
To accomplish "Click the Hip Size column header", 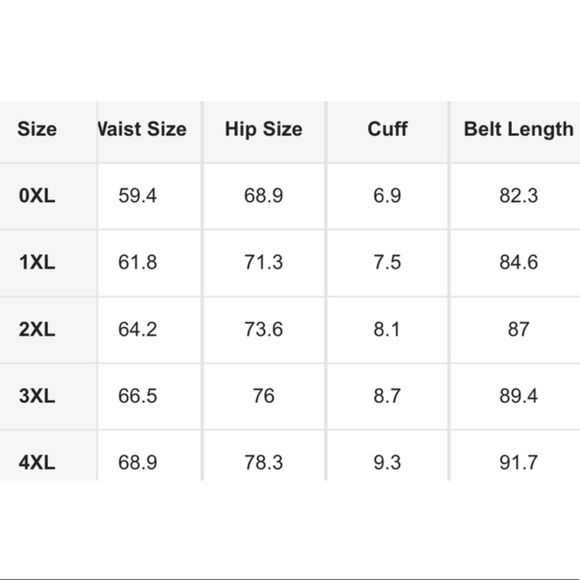I will click(x=264, y=129).
